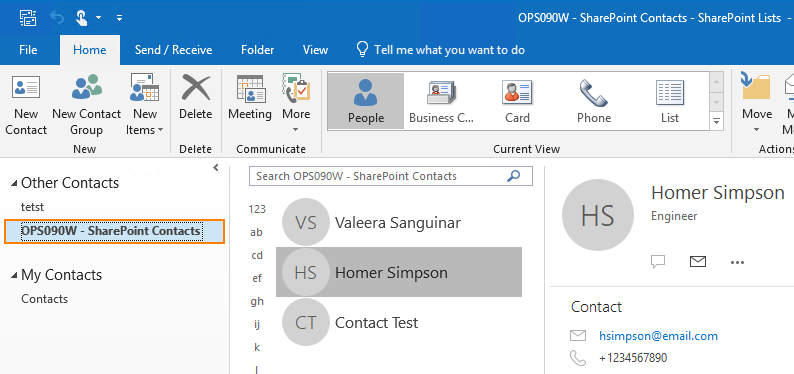Open more options ellipsis for Homer Simpson
Image resolution: width=794 pixels, height=374 pixels.
tap(737, 262)
